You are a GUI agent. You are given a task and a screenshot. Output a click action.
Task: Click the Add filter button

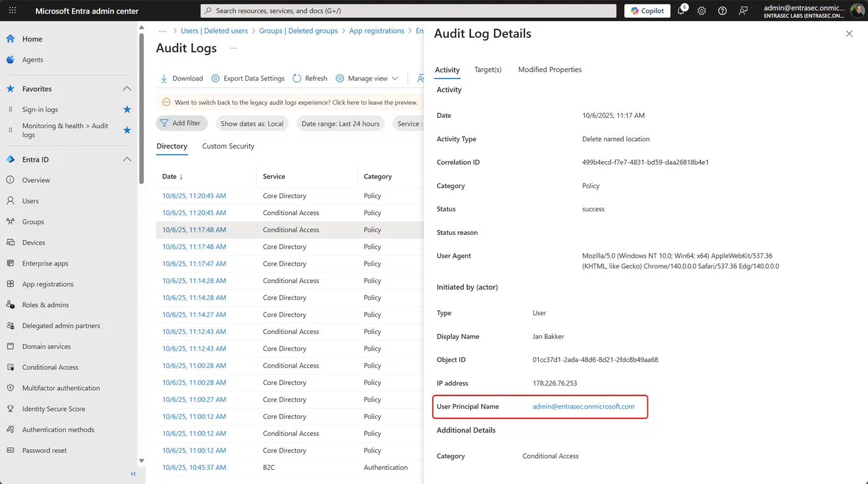181,123
